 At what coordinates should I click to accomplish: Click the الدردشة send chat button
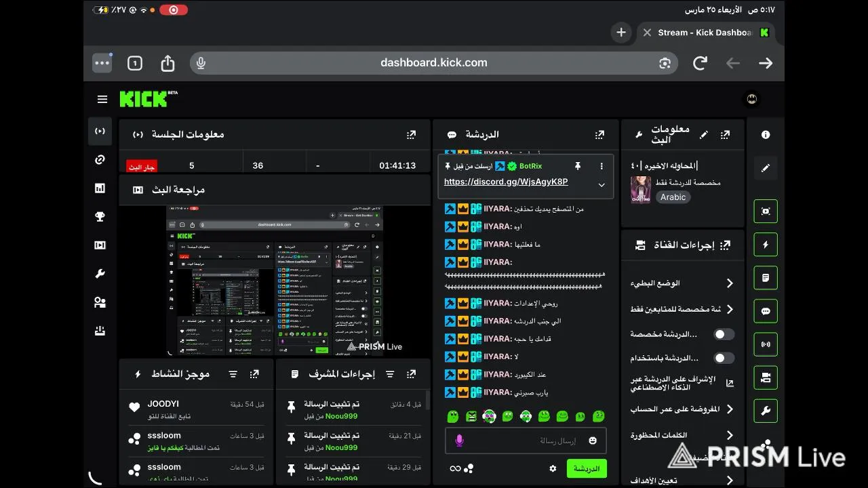pos(587,468)
